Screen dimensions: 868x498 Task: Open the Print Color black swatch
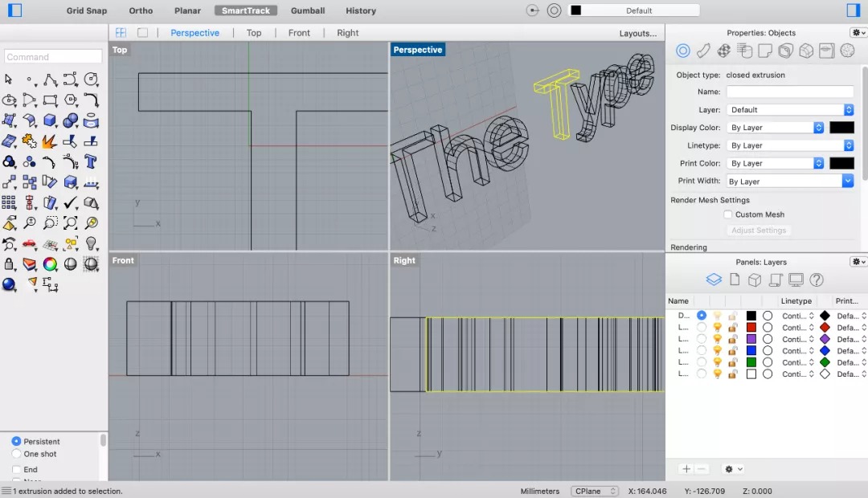tap(841, 163)
